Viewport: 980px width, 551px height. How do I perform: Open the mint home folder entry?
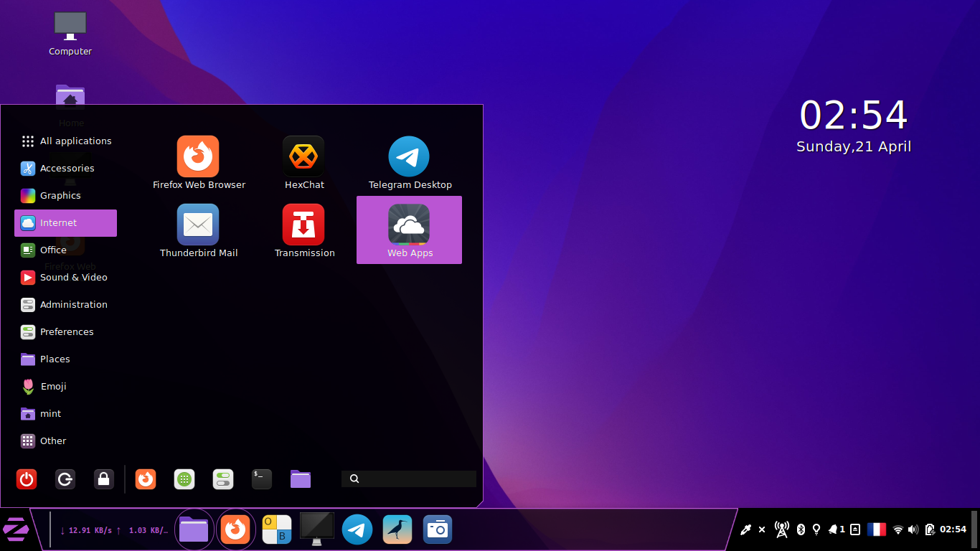point(66,414)
